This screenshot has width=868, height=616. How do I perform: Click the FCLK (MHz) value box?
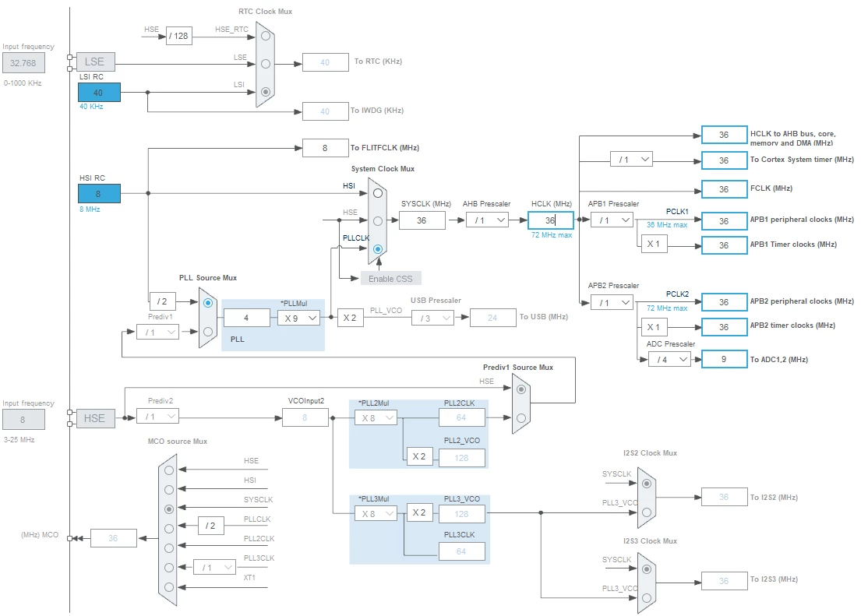(x=724, y=189)
